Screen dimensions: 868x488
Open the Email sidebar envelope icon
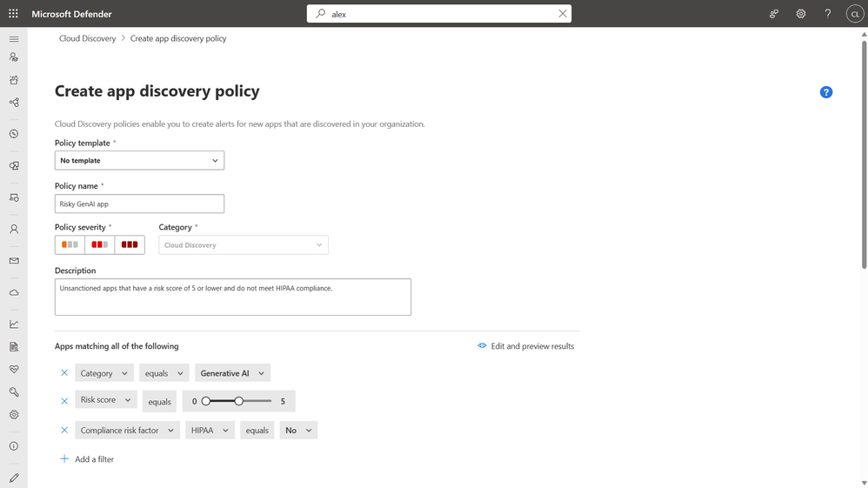pos(14,261)
